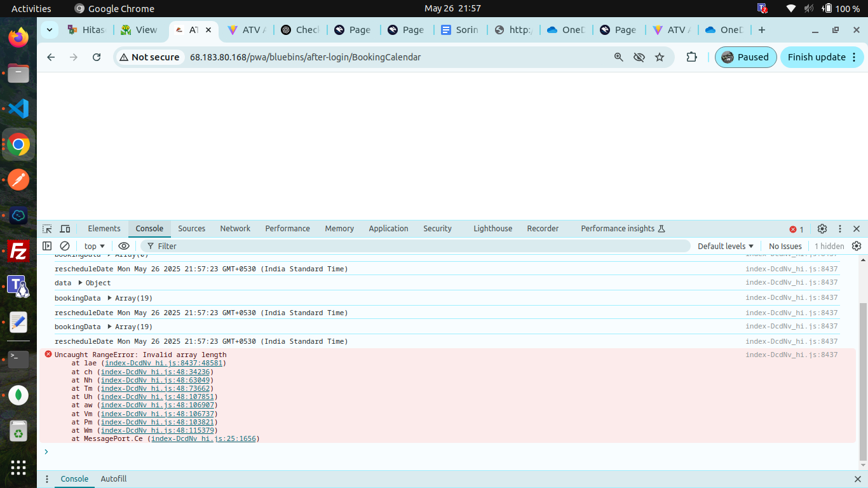This screenshot has height=488, width=868.
Task: Open stack link at Nh 48:63049
Action: (156, 380)
